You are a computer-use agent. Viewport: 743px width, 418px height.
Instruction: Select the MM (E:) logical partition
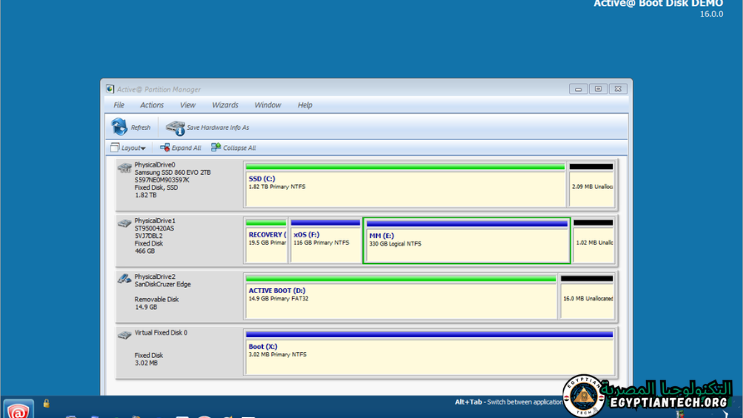click(466, 243)
